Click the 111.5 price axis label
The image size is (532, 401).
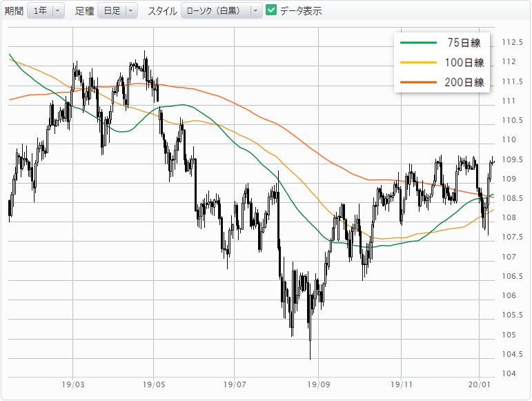512,81
